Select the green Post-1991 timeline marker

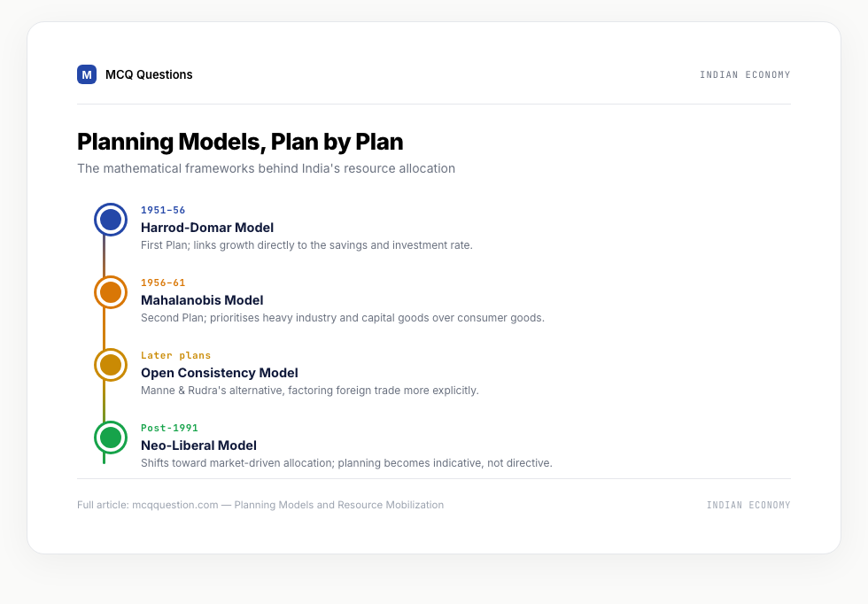click(111, 438)
